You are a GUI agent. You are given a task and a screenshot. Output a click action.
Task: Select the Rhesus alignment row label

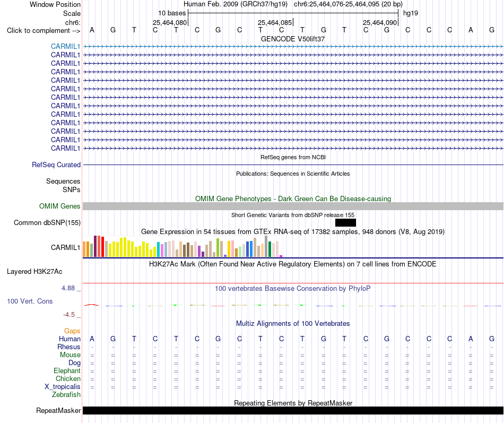coord(69,347)
